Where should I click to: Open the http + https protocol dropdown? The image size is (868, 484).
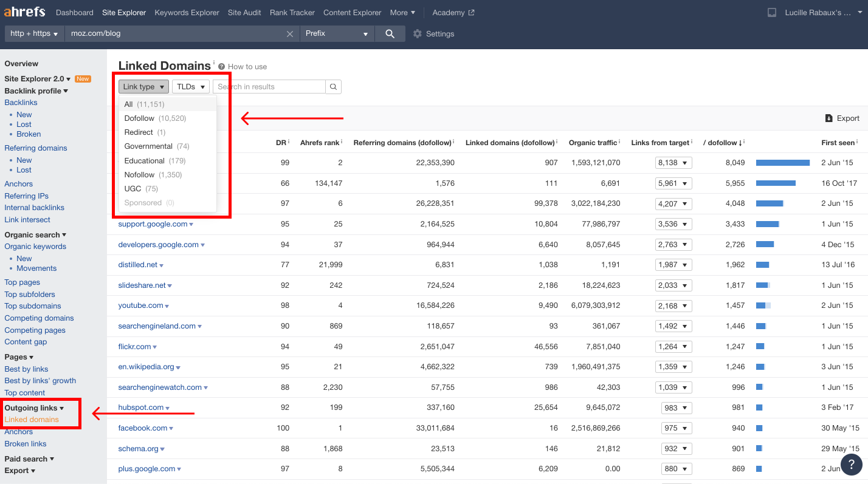click(34, 34)
